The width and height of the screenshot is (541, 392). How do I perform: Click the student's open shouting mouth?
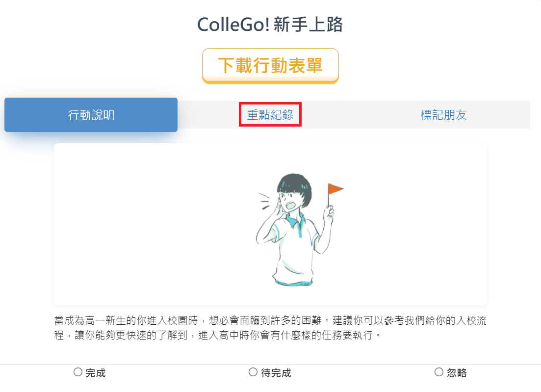click(289, 206)
